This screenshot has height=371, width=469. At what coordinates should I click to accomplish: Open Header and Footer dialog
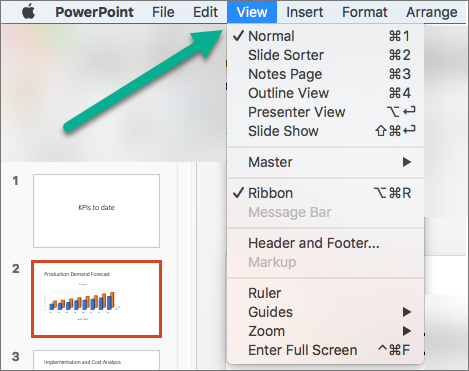point(325,243)
